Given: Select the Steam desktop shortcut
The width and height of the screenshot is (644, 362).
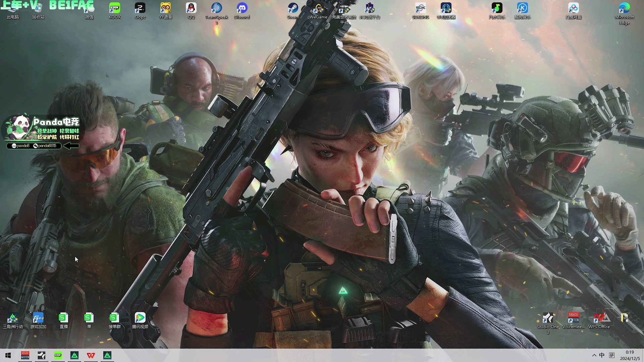Looking at the screenshot, I should (293, 11).
